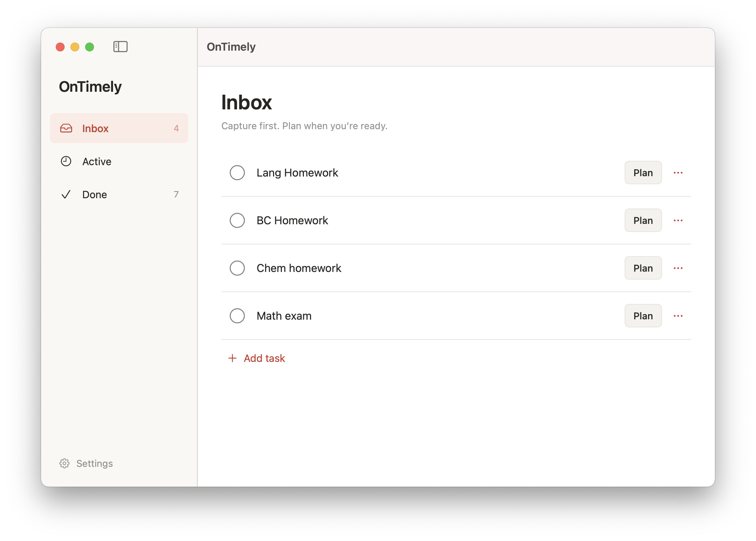Mark BC Homework as complete
Image resolution: width=756 pixels, height=541 pixels.
(x=237, y=220)
